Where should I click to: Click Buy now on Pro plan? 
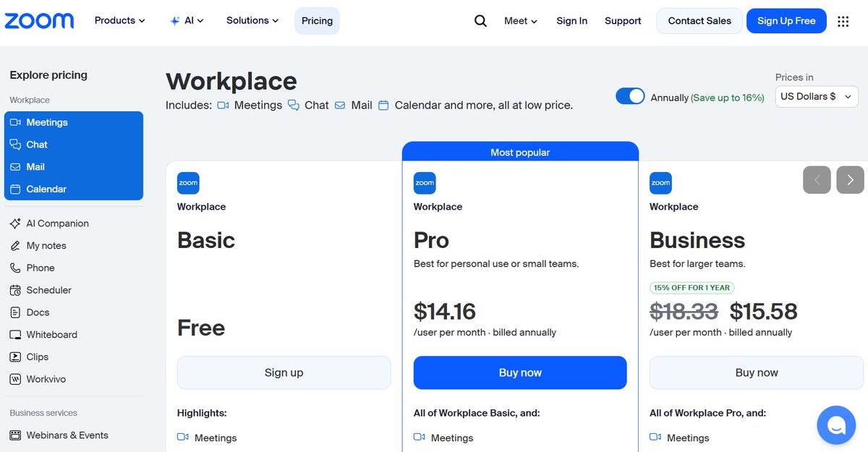click(520, 372)
